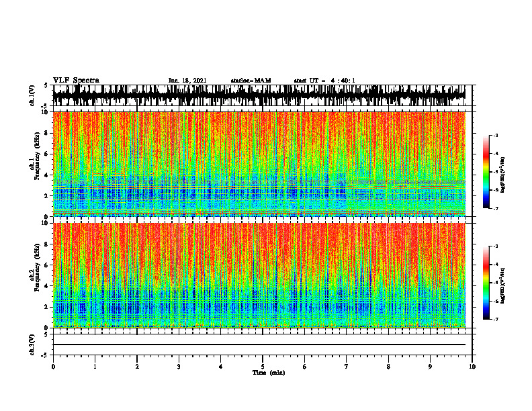The height and width of the screenshot is (411, 532).
Task: Click the "8" tick on the time axis
Action: coord(388,367)
